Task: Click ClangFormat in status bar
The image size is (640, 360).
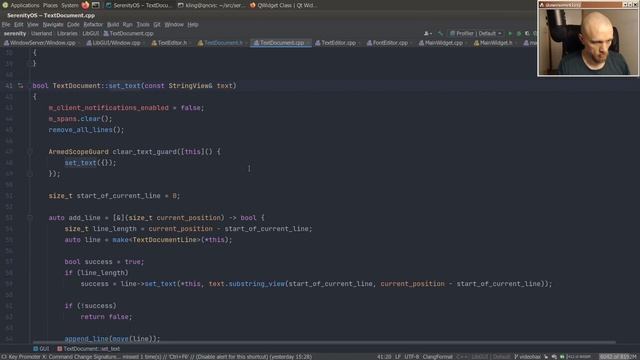Action: click(x=438, y=357)
